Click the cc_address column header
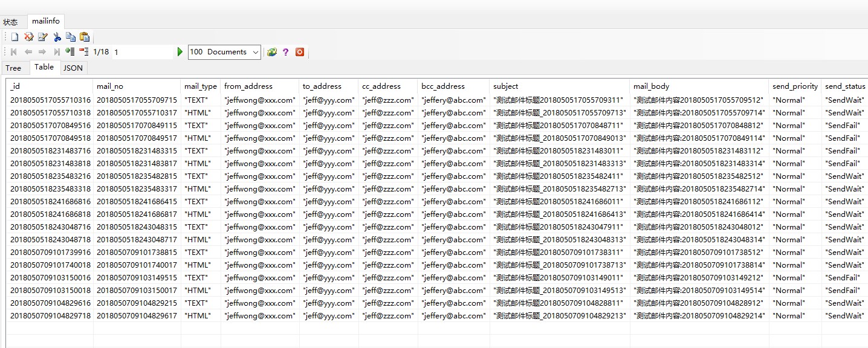This screenshot has height=348, width=868. [x=388, y=86]
